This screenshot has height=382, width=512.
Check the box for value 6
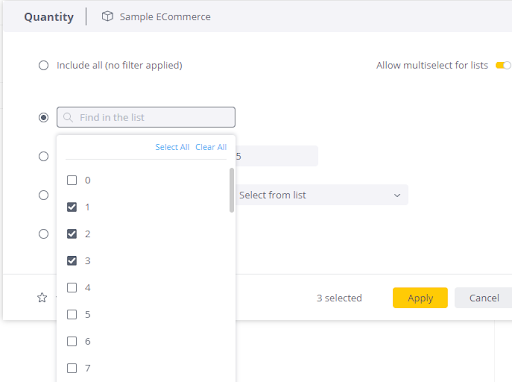72,341
